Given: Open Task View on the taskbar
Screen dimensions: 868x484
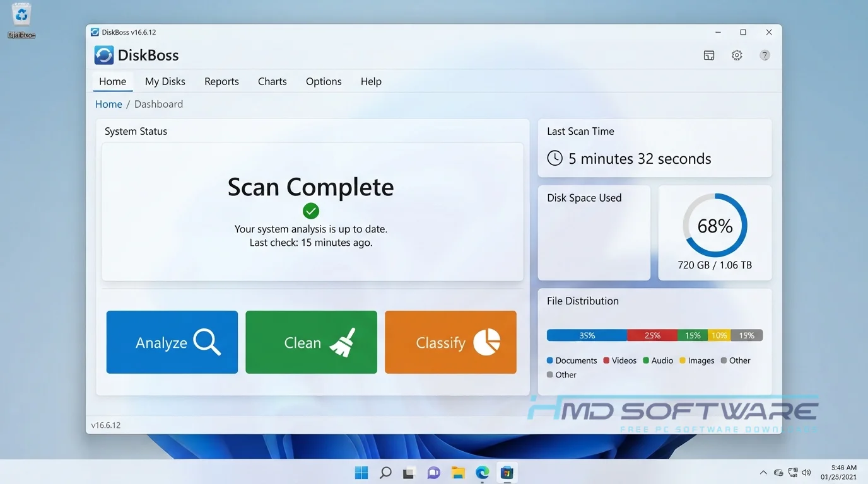Looking at the screenshot, I should [x=409, y=473].
